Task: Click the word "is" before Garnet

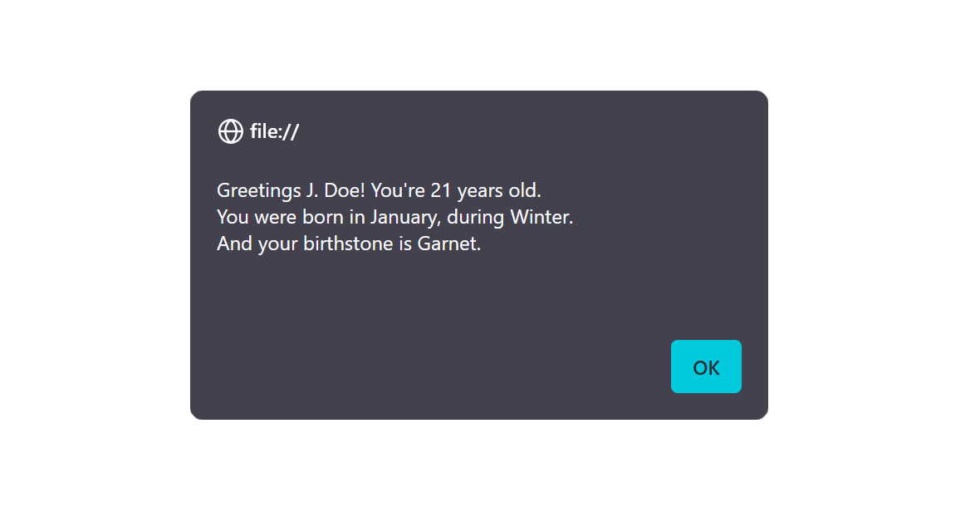Action: coord(406,245)
